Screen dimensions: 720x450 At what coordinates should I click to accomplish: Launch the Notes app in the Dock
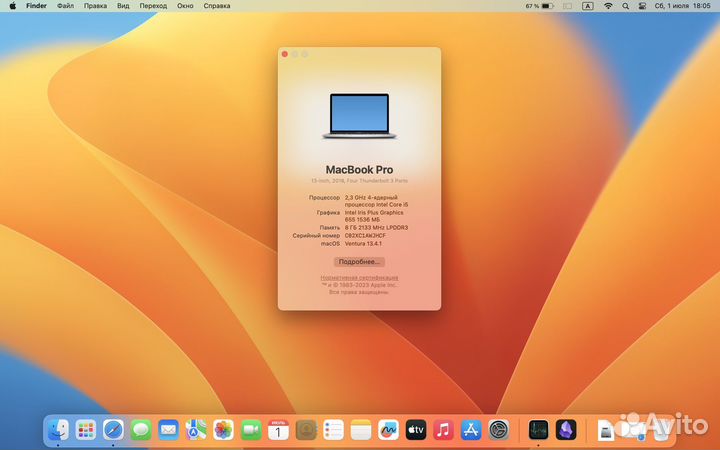coord(361,430)
